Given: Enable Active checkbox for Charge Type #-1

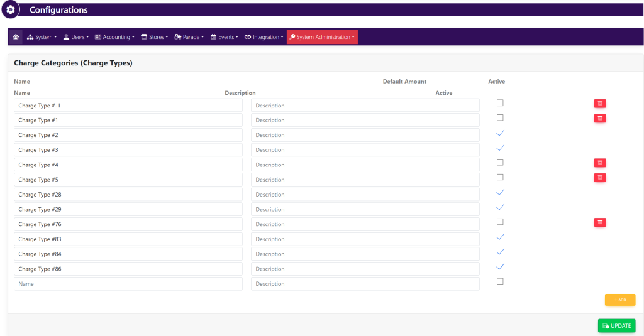Looking at the screenshot, I should 500,103.
